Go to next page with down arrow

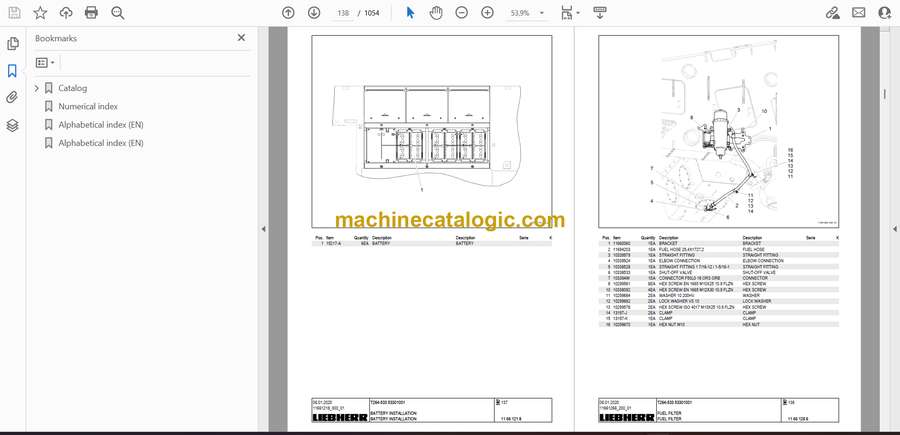click(314, 13)
